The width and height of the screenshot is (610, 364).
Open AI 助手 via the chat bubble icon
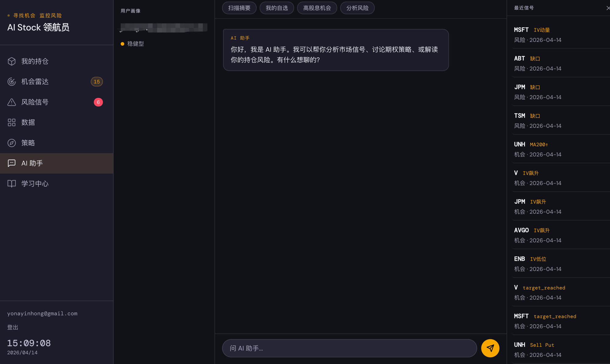[x=12, y=163]
